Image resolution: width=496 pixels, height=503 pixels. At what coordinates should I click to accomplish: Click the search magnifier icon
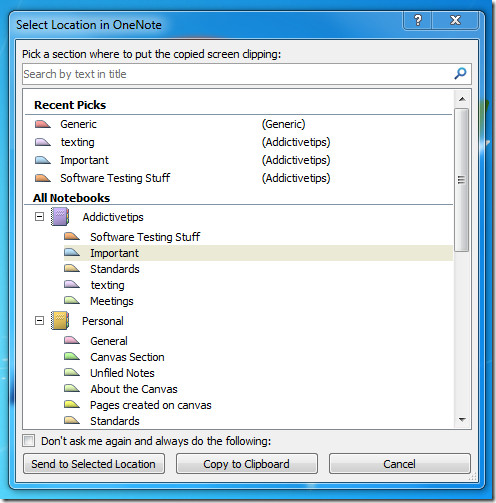pyautogui.click(x=460, y=73)
